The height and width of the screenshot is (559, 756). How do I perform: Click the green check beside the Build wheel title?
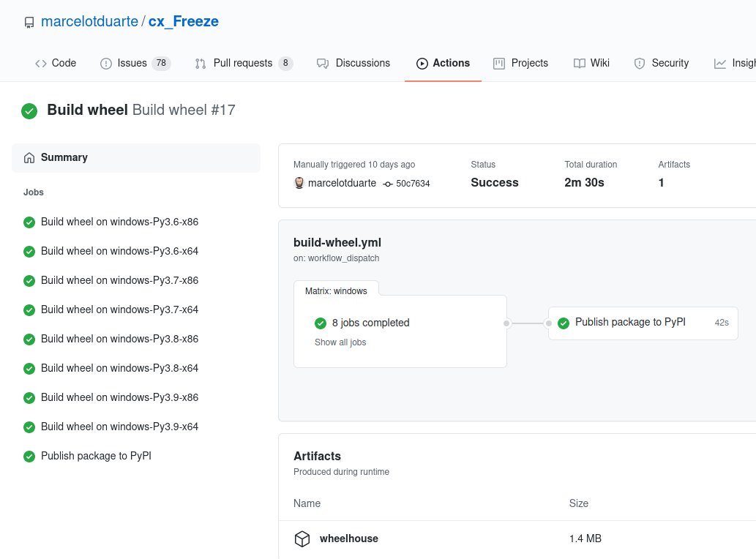29,111
